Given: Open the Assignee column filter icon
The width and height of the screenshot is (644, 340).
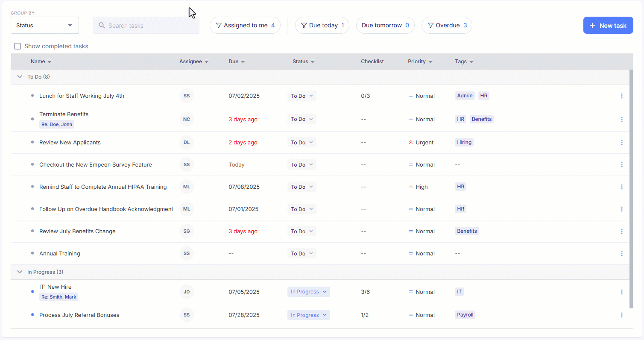Looking at the screenshot, I should pos(207,62).
